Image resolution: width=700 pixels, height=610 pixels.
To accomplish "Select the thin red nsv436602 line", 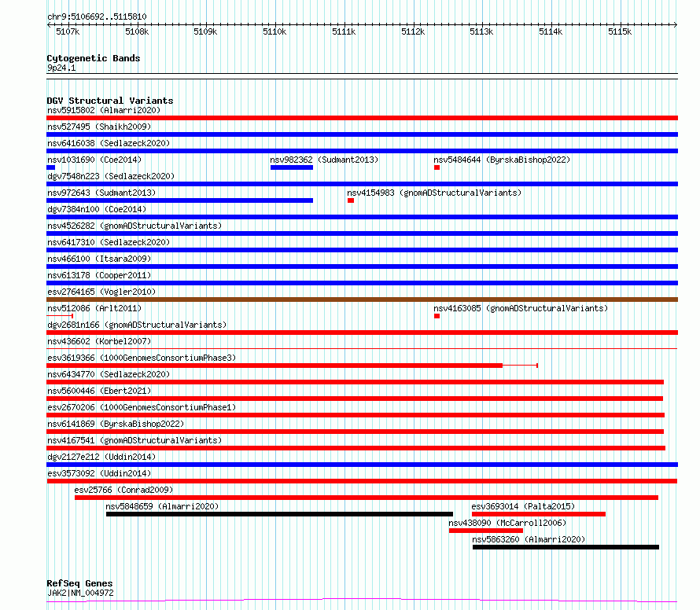I will [x=362, y=348].
